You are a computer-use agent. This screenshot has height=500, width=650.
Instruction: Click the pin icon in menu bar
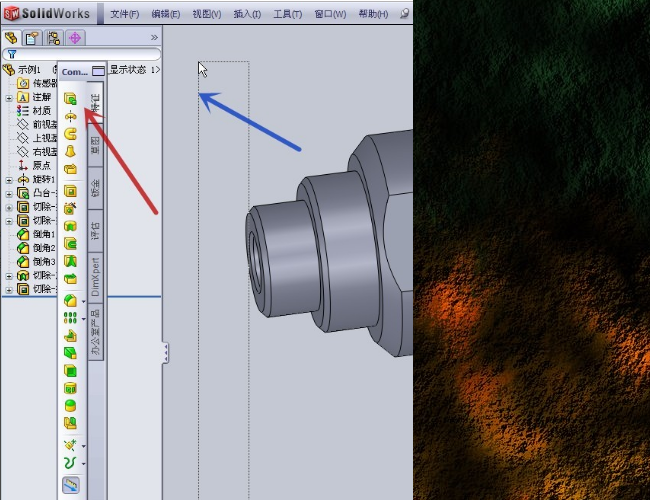coord(404,14)
